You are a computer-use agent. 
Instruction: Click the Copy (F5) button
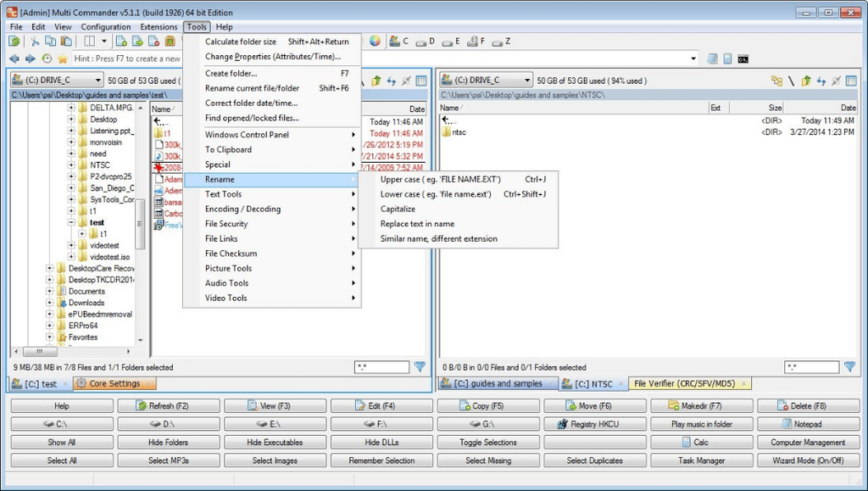coord(488,405)
